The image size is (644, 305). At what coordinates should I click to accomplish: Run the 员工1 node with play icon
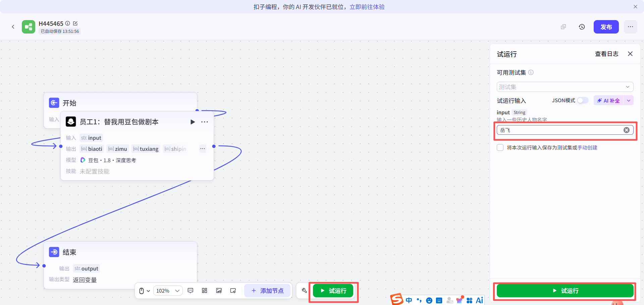click(x=193, y=122)
